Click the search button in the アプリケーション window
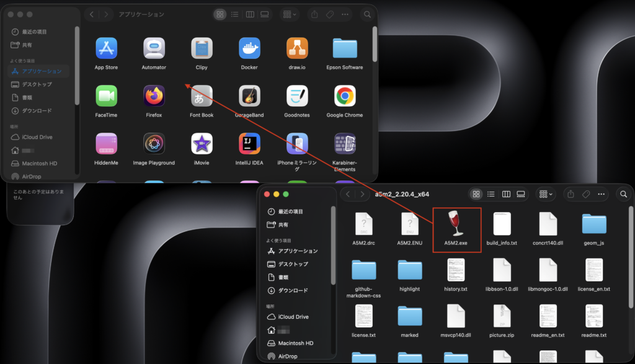Image resolution: width=635 pixels, height=364 pixels. pyautogui.click(x=368, y=14)
